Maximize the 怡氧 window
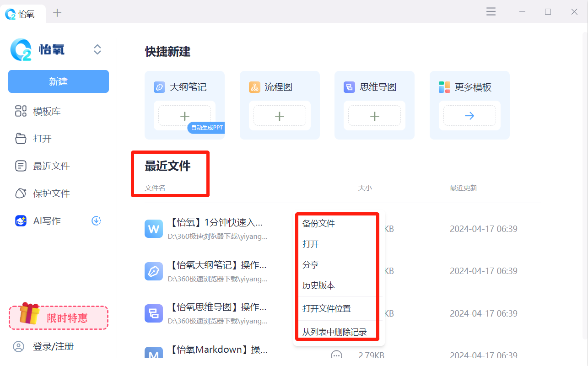 click(548, 12)
